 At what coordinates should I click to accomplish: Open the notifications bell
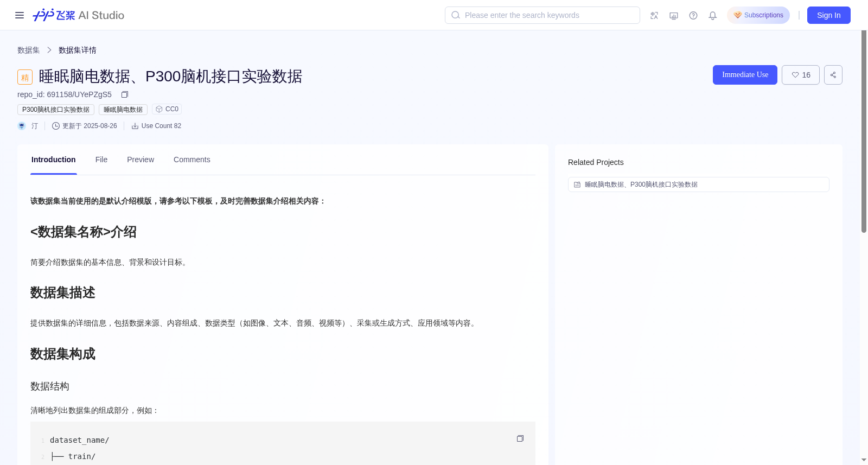(713, 15)
